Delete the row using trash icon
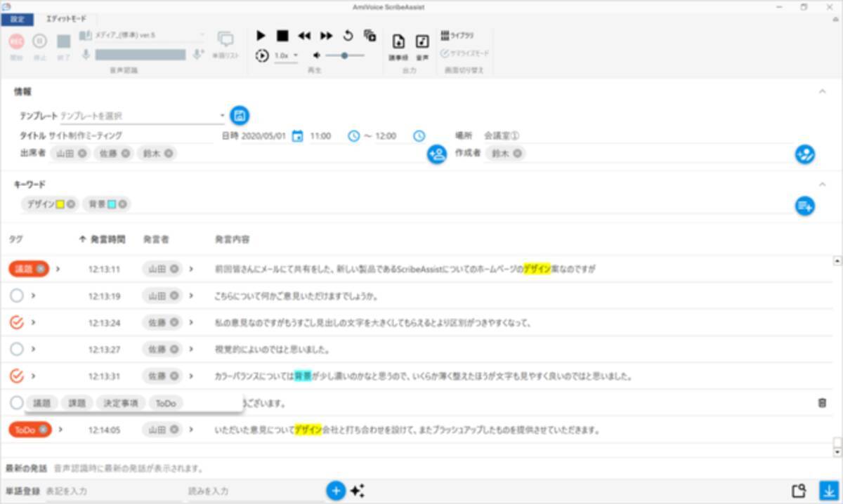This screenshot has width=843, height=504. click(822, 403)
